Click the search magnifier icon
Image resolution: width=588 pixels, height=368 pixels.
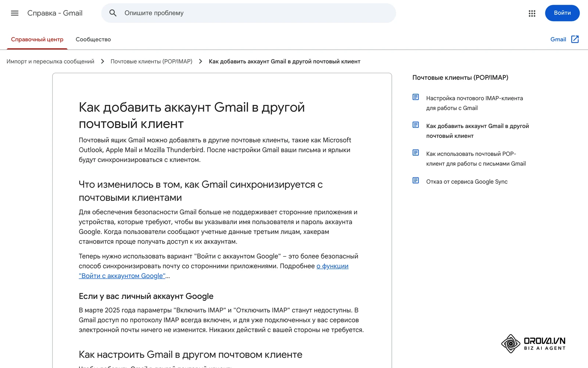click(x=113, y=13)
